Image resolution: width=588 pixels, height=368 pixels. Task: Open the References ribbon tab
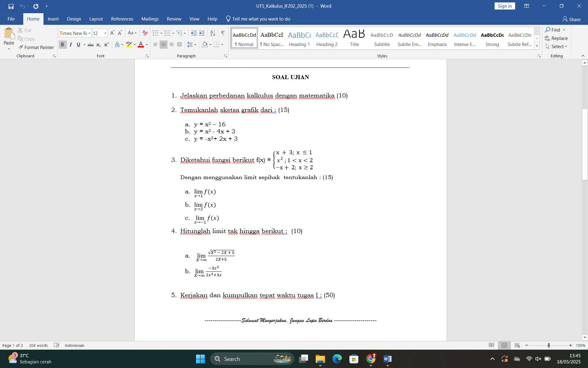click(122, 19)
